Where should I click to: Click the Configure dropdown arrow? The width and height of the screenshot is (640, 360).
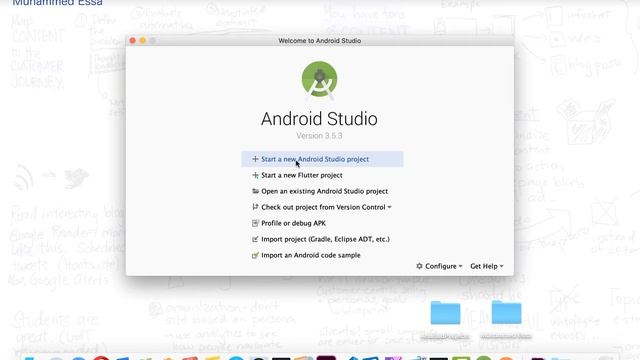click(460, 266)
